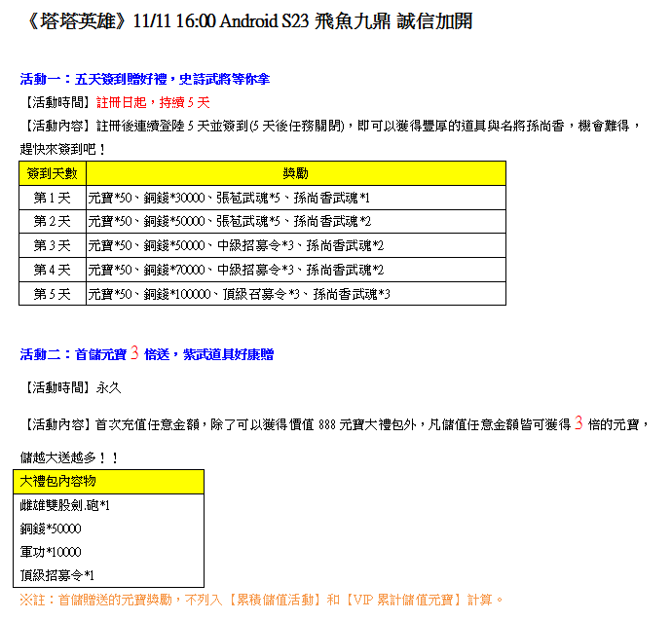The image size is (672, 620).
Task: Click the orange note starting ※註：首儲贈送
Action: pyautogui.click(x=261, y=600)
